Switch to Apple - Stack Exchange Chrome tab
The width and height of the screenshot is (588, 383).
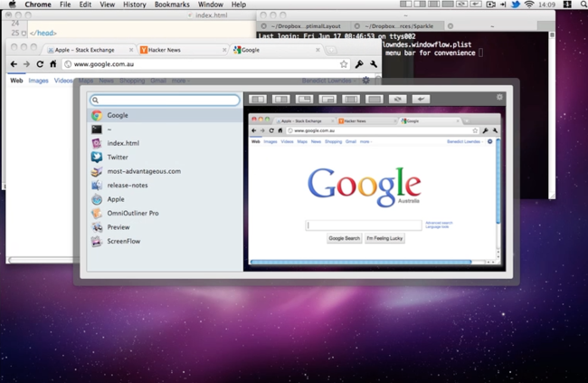[89, 50]
